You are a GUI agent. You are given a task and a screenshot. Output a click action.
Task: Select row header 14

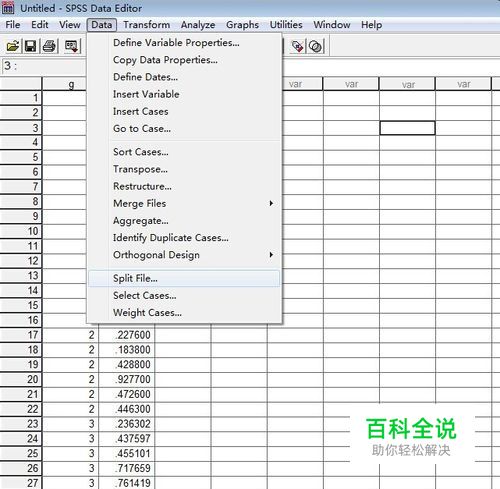[21, 290]
